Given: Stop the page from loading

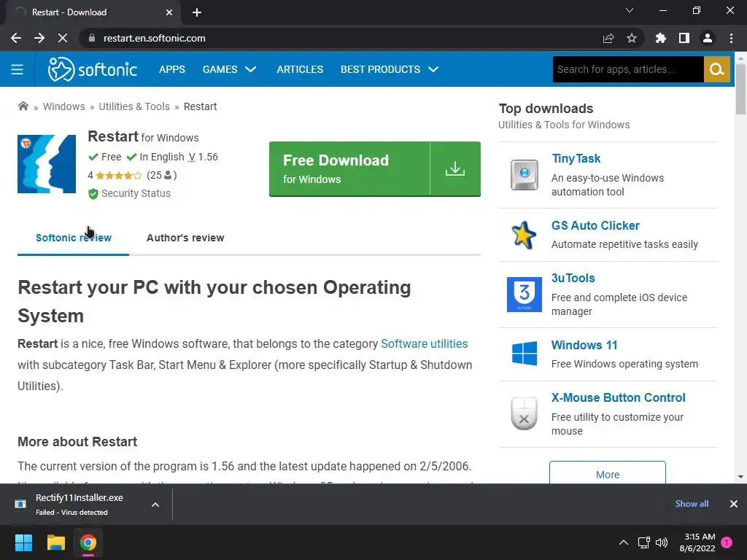Looking at the screenshot, I should (63, 38).
